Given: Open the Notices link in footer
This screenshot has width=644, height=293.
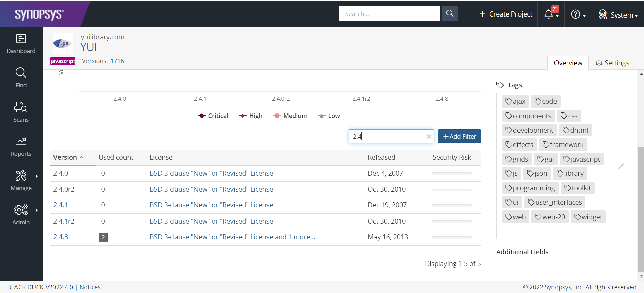Looking at the screenshot, I should [90, 287].
